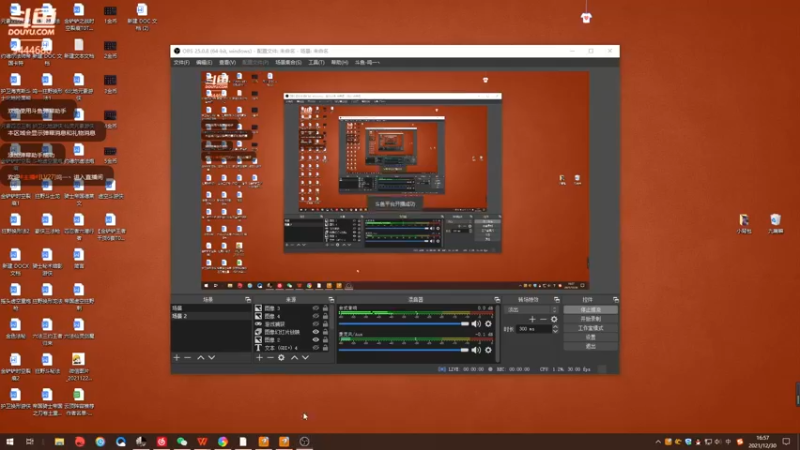Click the 停止推流 stop streaming button
Viewport: 800px width, 450px height.
[590, 310]
